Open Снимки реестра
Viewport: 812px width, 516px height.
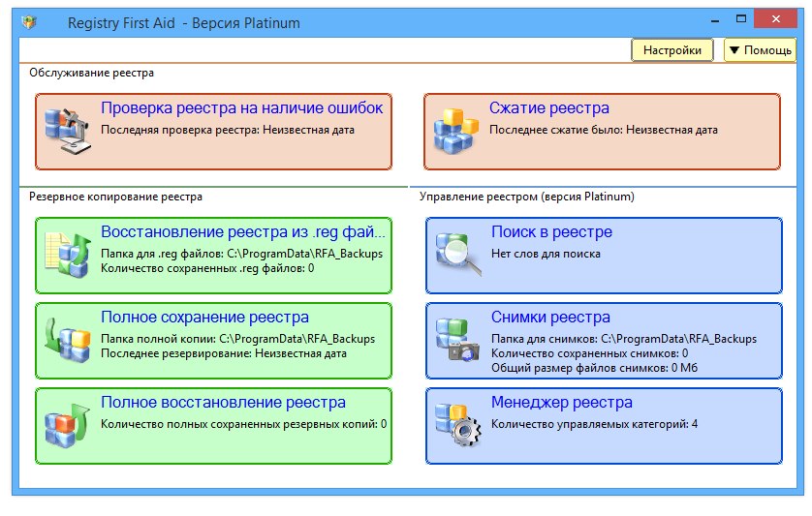pos(604,341)
